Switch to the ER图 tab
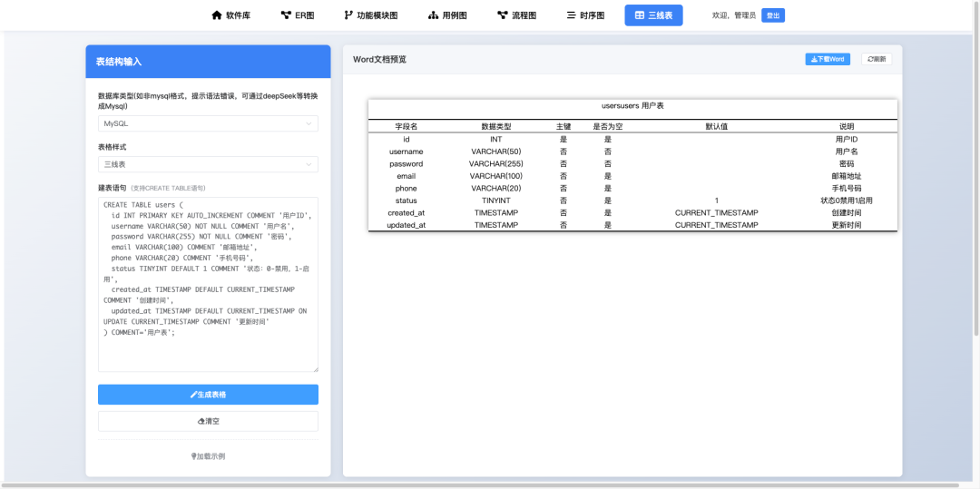 pyautogui.click(x=298, y=15)
